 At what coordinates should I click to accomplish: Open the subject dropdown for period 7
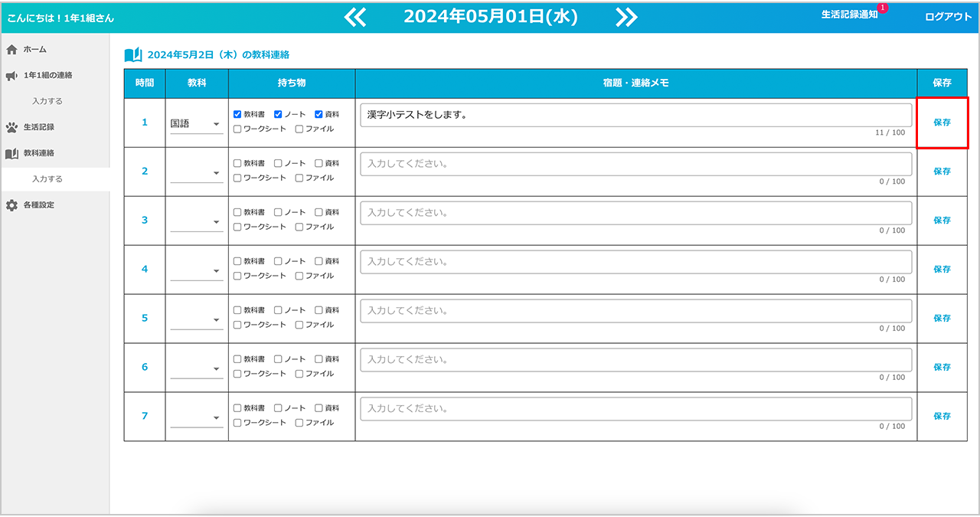point(197,417)
